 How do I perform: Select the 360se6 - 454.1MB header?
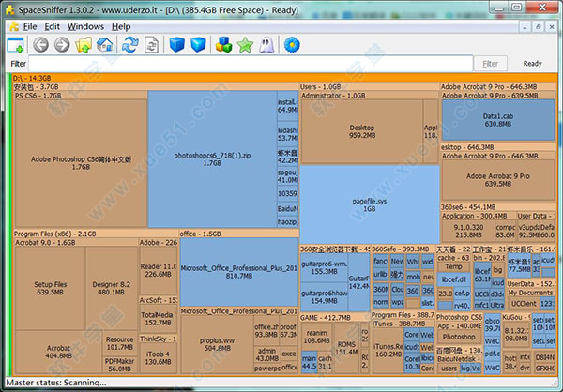pyautogui.click(x=498, y=207)
